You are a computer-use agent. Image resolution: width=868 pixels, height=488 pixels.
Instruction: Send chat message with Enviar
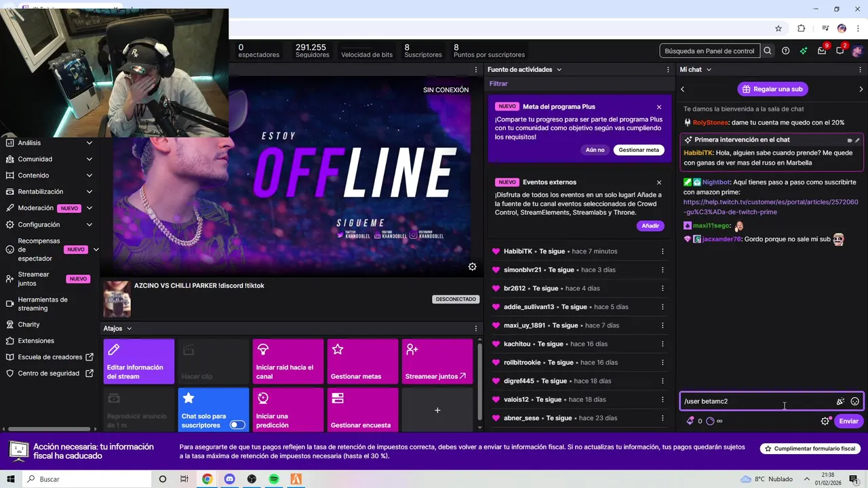(848, 421)
